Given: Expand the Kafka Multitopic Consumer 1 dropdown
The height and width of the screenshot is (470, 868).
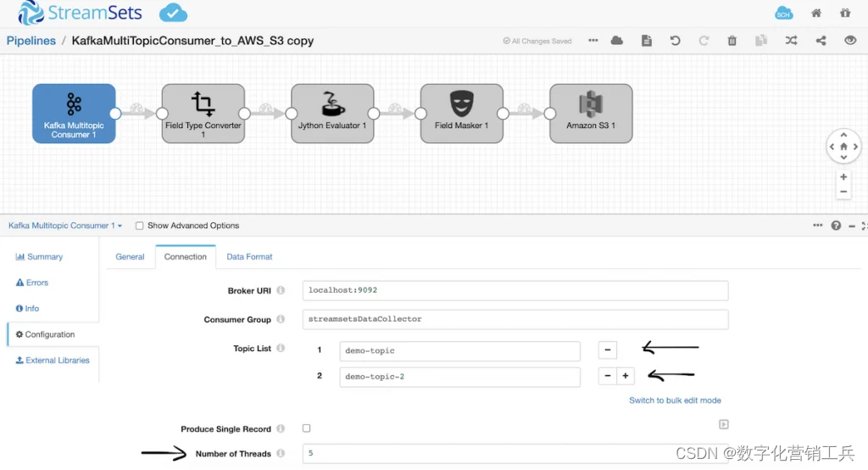Looking at the screenshot, I should 64,226.
